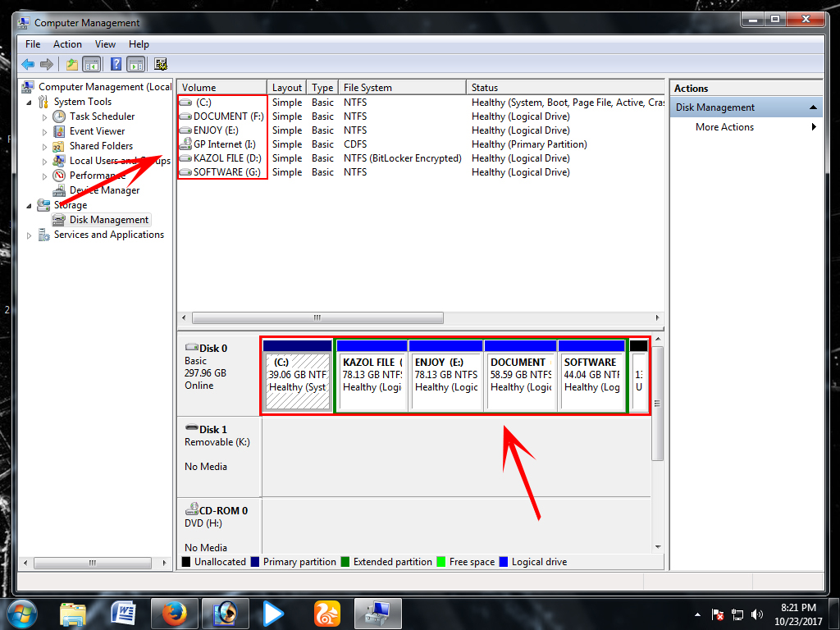Open the Action menu
The height and width of the screenshot is (630, 840).
pyautogui.click(x=67, y=44)
